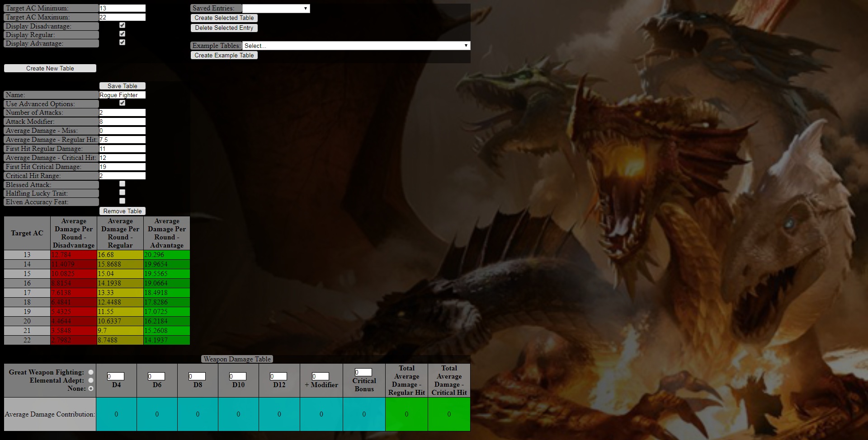Toggle the Display Regular checkbox
This screenshot has width=868, height=440.
pyautogui.click(x=122, y=34)
